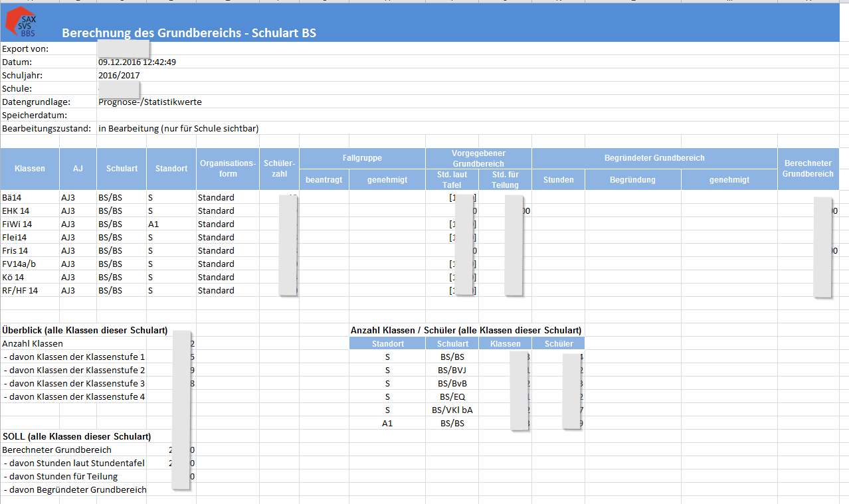This screenshot has width=849, height=504.
Task: Click the 'Export von:' label cell
Action: [25, 48]
